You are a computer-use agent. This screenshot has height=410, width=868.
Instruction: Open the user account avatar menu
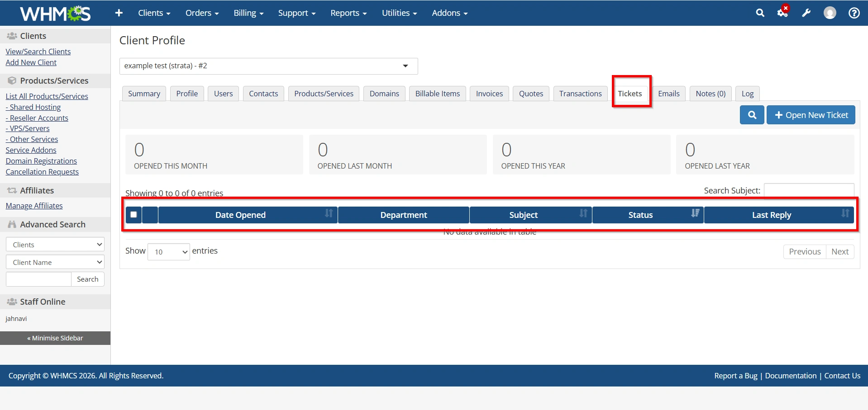tap(830, 13)
